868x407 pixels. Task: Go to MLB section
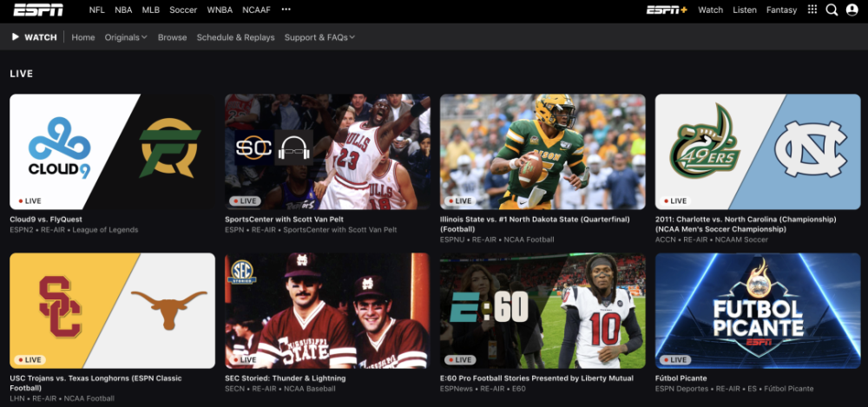[x=150, y=10]
